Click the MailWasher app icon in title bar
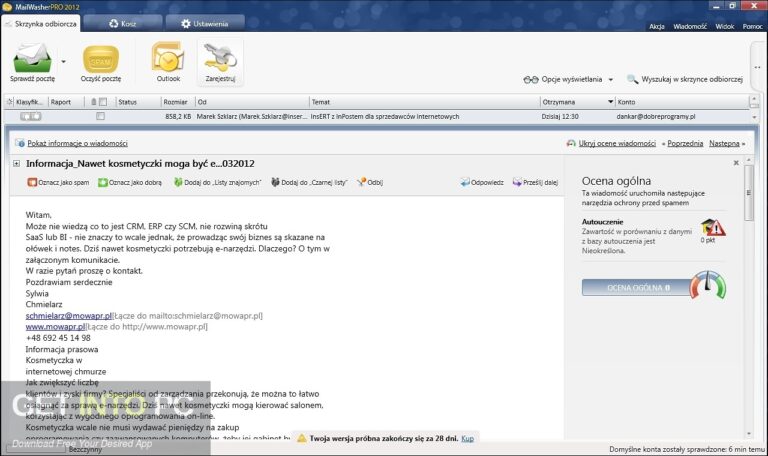The image size is (768, 456). (x=7, y=7)
